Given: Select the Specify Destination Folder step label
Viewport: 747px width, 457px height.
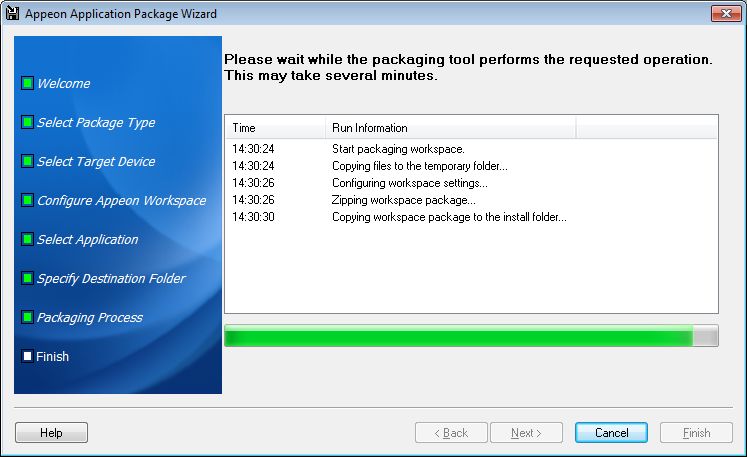Looking at the screenshot, I should click(x=111, y=279).
